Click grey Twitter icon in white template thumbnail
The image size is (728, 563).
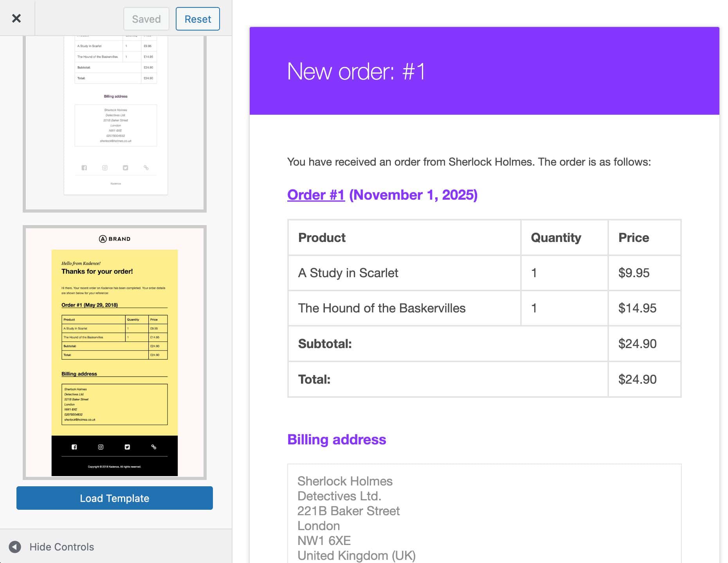[126, 168]
